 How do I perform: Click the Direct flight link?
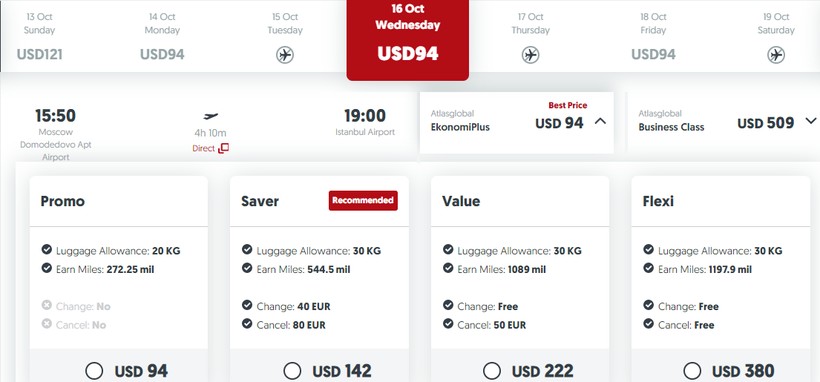(203, 149)
